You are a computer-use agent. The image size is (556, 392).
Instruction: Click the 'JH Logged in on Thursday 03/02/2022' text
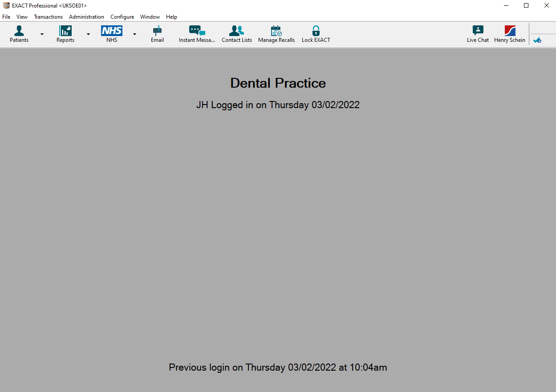coord(278,105)
